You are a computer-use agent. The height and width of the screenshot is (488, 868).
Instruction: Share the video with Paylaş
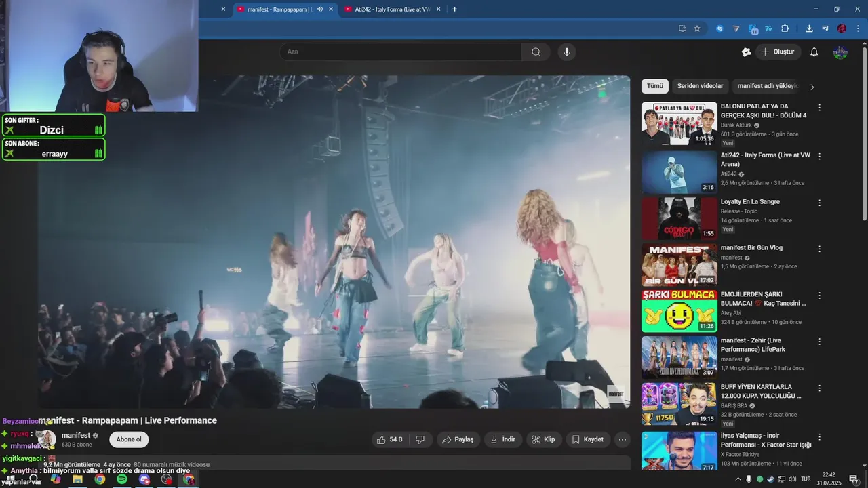(x=458, y=439)
